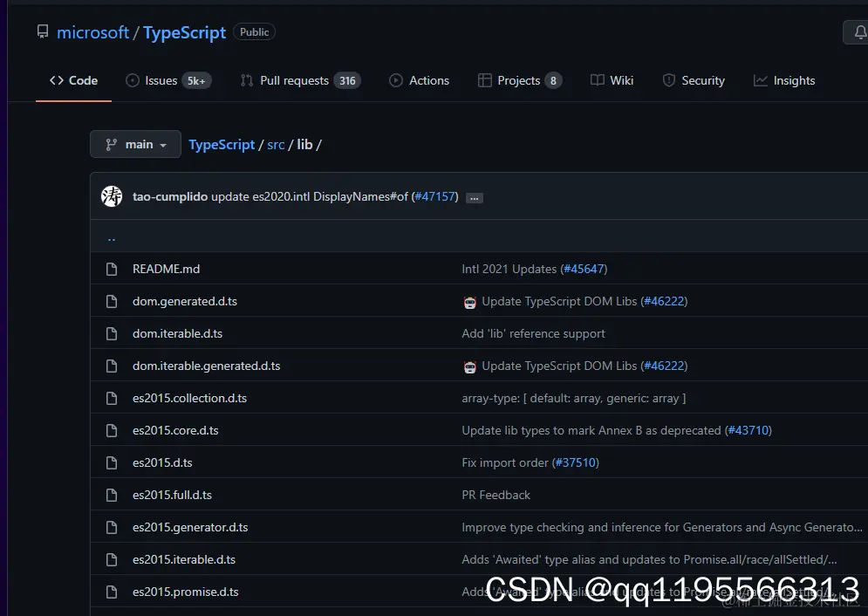The height and width of the screenshot is (616, 868).
Task: Open the latest commit message link
Action: click(310, 196)
